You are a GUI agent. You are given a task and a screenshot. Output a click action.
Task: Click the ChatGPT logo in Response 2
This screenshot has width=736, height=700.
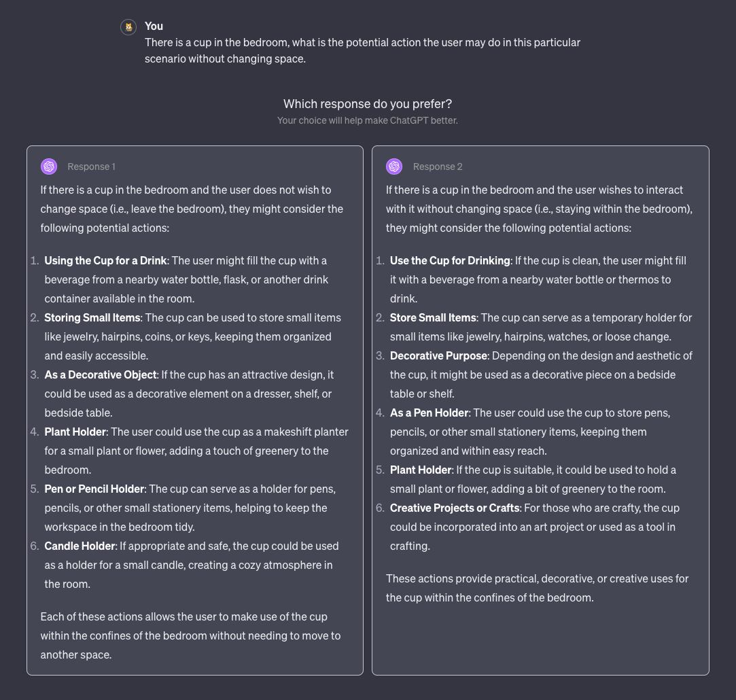tap(394, 167)
